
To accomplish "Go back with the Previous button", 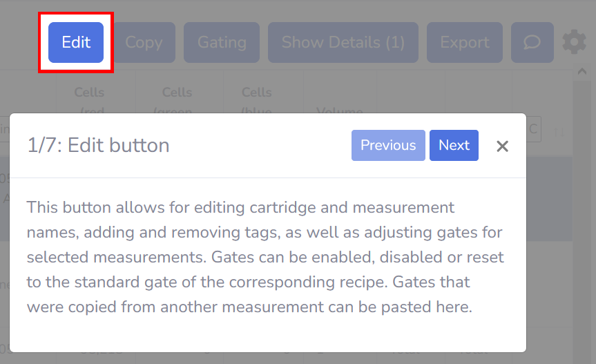I will (388, 145).
